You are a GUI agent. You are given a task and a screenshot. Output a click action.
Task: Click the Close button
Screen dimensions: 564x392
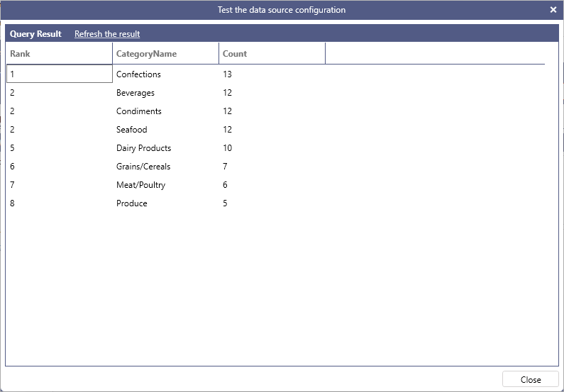[530, 379]
